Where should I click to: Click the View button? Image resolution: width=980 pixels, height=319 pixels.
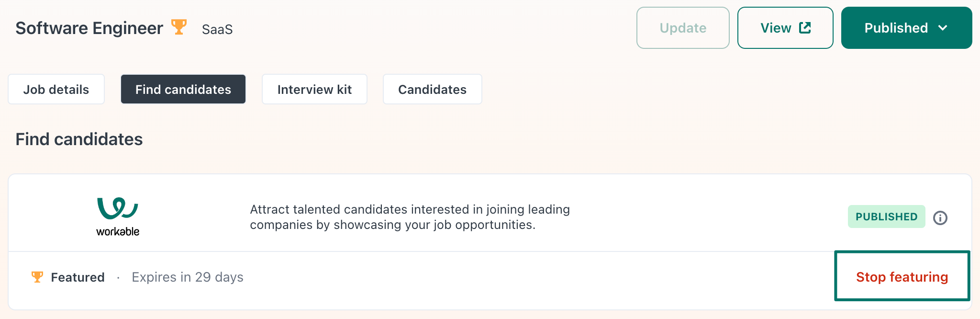coord(785,28)
